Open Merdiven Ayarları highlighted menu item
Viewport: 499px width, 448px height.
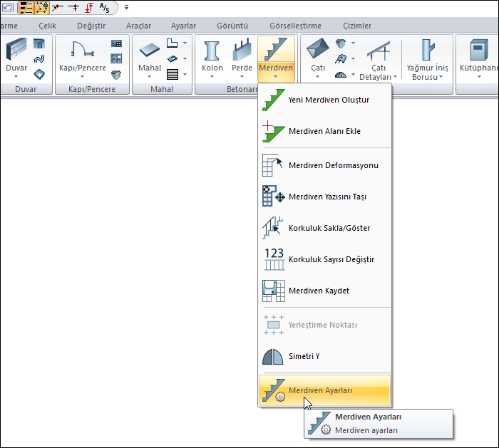point(324,390)
